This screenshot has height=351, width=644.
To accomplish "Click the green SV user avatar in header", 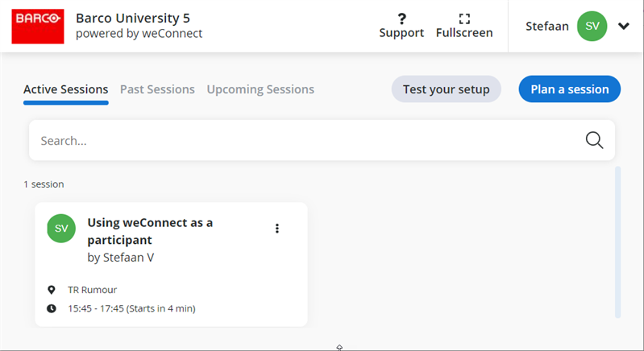I will point(592,26).
